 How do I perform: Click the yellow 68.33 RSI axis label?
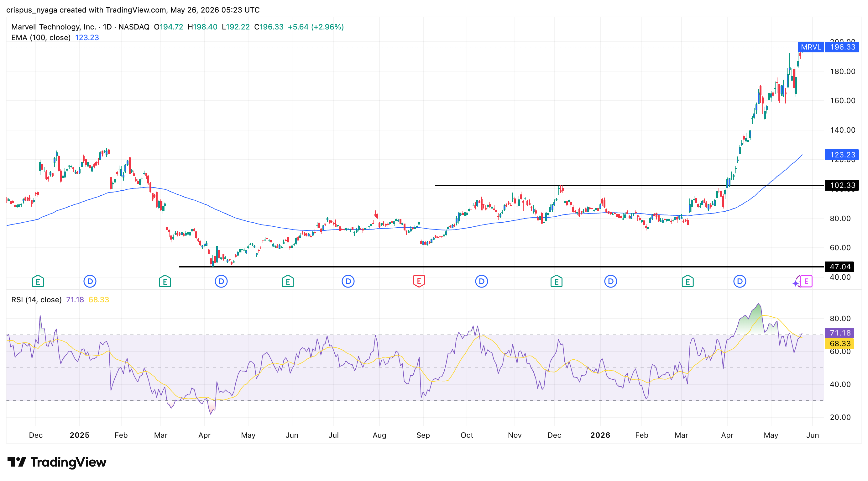[839, 343]
